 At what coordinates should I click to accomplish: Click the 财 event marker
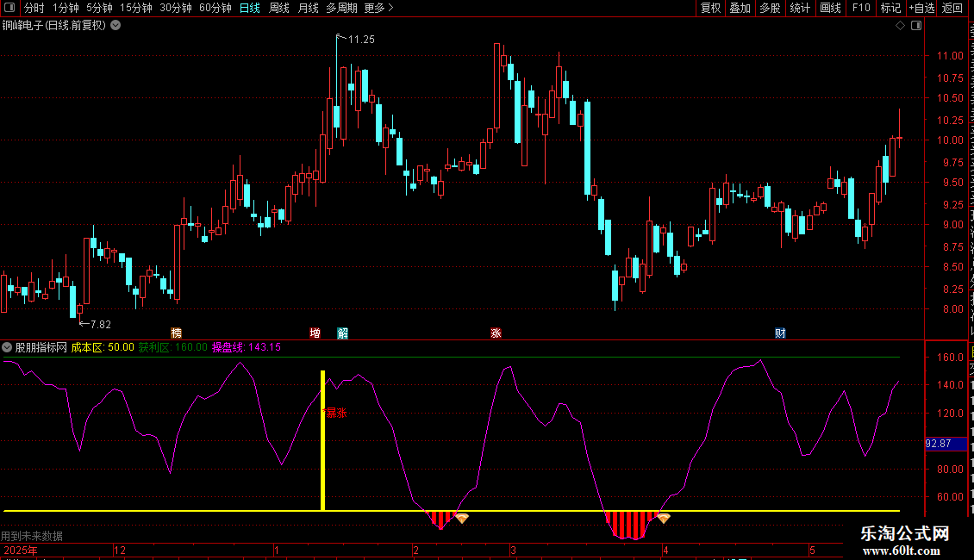[x=780, y=333]
